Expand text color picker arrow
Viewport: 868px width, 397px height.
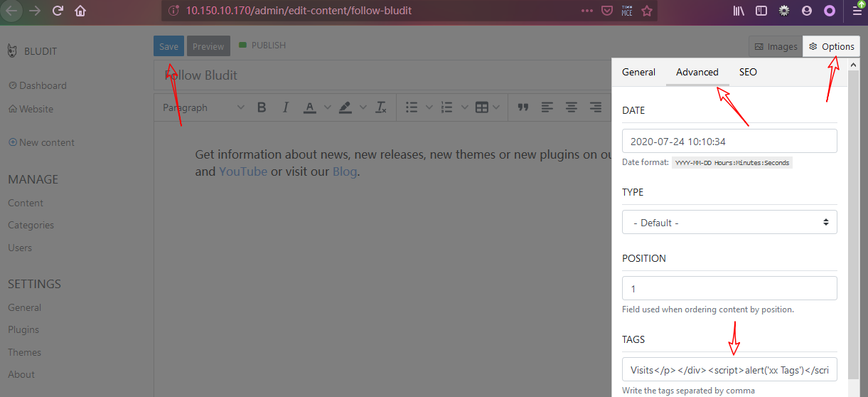(328, 107)
